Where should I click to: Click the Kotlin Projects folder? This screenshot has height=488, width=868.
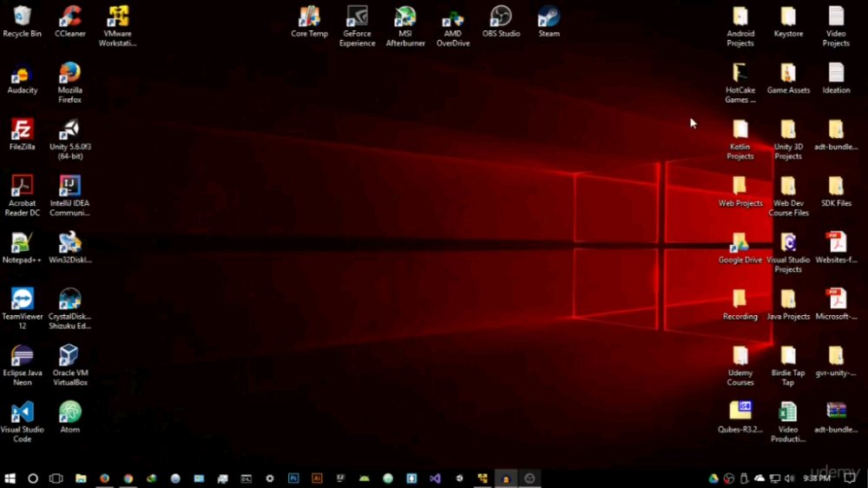point(740,140)
